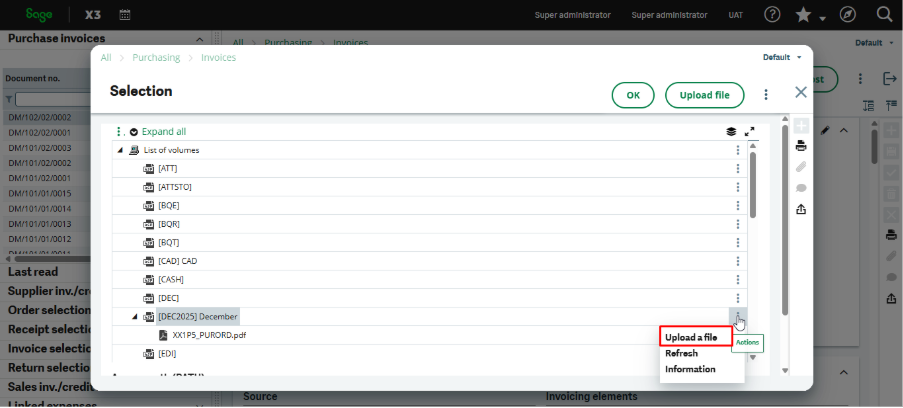
Task: Click the export share icon in the dialog sidebar
Action: [801, 209]
